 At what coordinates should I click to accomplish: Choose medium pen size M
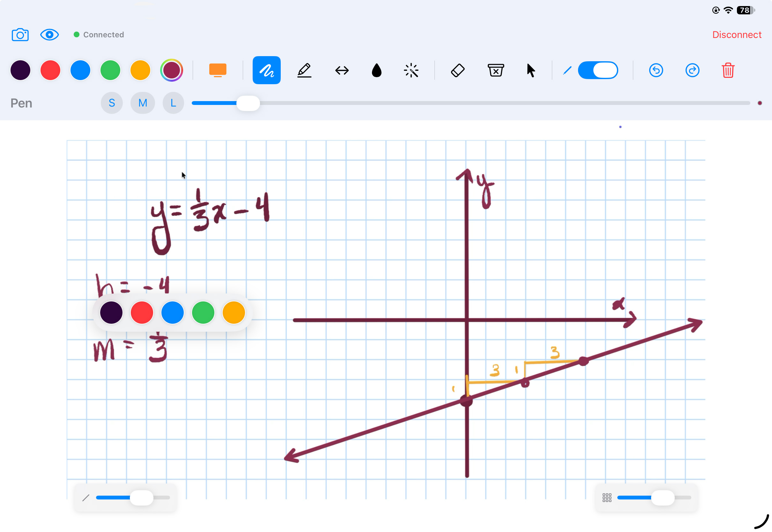[x=143, y=103]
